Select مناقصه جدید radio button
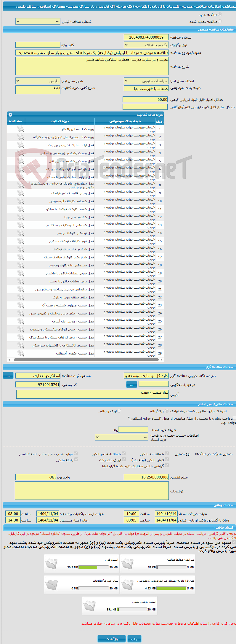236x644 pixels. [x=220, y=15]
